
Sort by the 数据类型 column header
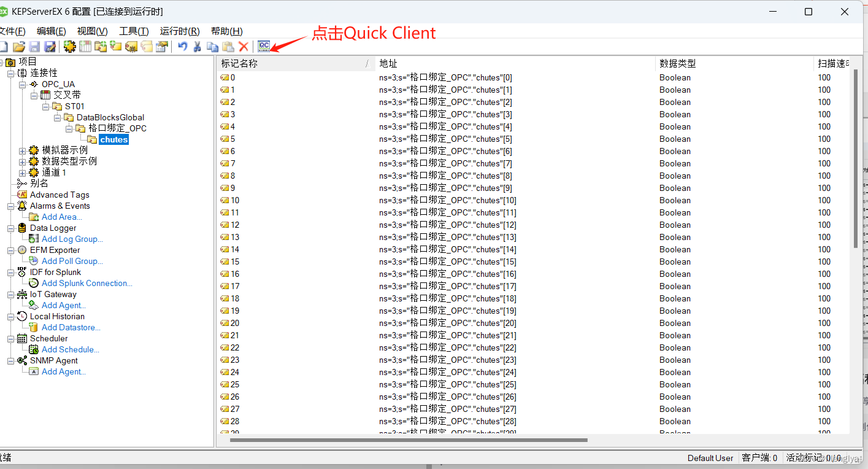(734, 63)
